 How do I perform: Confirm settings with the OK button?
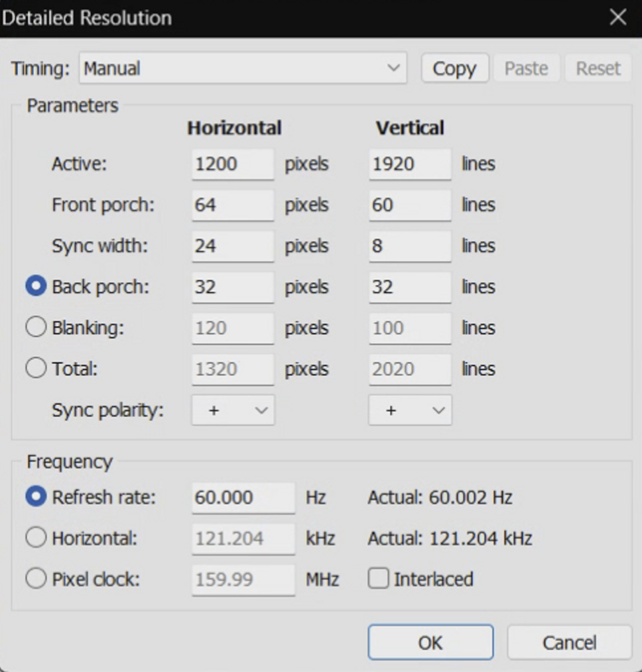pyautogui.click(x=430, y=642)
